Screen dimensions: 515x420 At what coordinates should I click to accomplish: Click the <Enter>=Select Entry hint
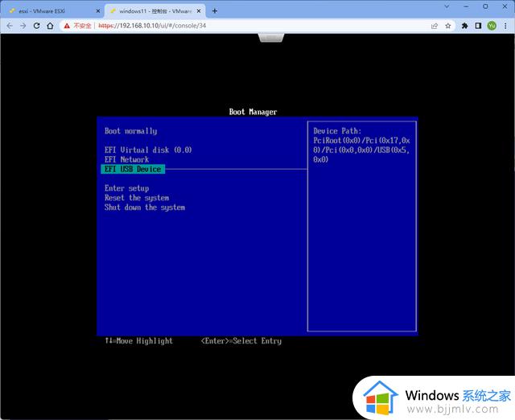coord(241,341)
